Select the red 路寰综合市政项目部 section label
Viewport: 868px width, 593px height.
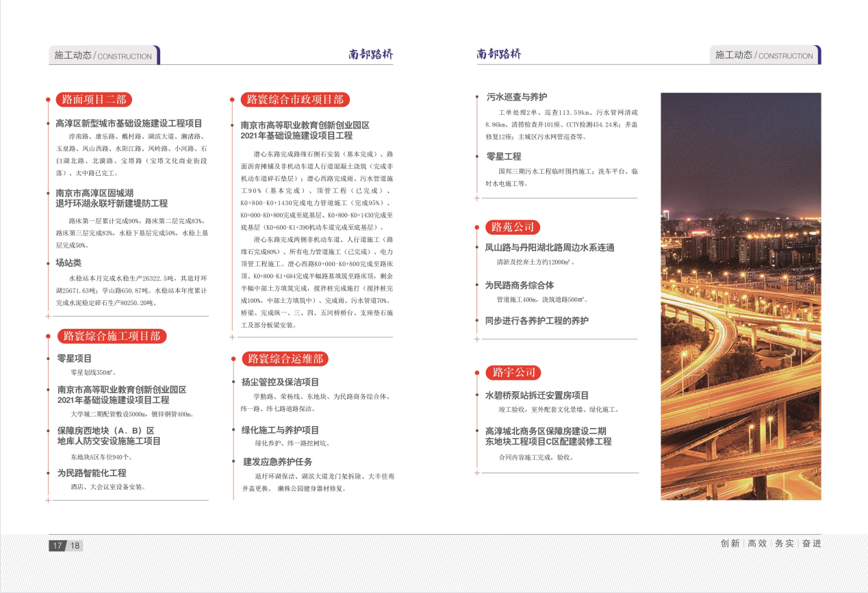[295, 100]
